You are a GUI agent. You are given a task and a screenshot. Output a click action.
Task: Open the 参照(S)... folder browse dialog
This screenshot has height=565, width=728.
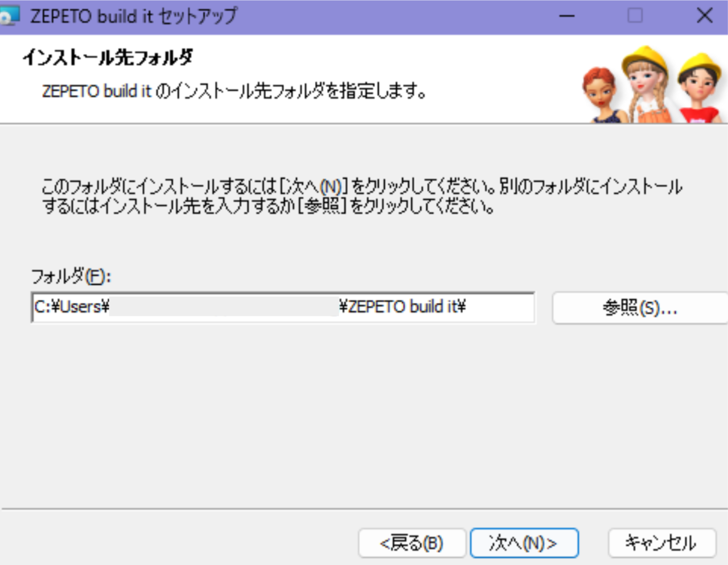pyautogui.click(x=641, y=307)
